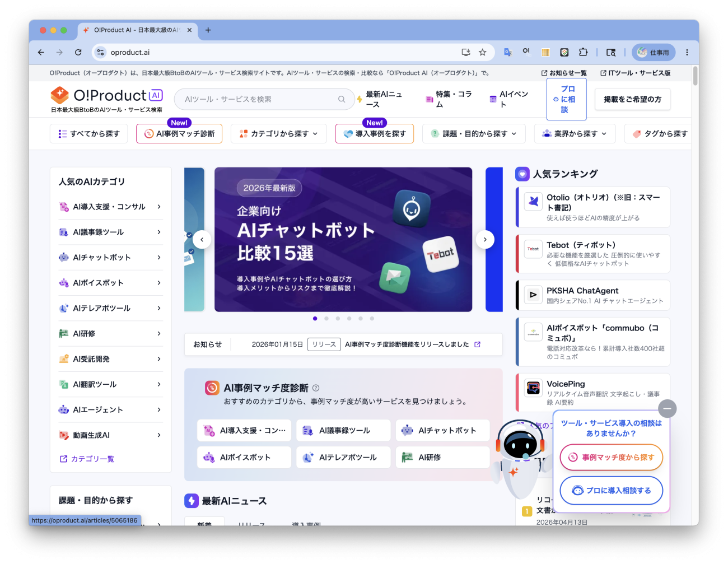This screenshot has width=728, height=564.
Task: Click the AIツール search field
Action: pyautogui.click(x=264, y=99)
